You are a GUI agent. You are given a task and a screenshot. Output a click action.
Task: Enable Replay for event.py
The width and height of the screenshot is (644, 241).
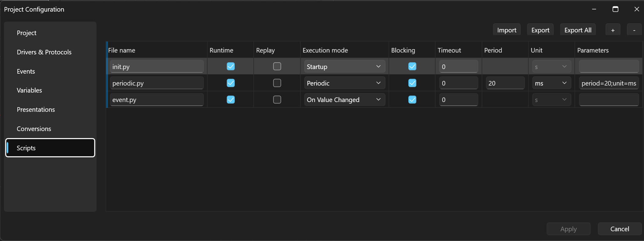(277, 100)
